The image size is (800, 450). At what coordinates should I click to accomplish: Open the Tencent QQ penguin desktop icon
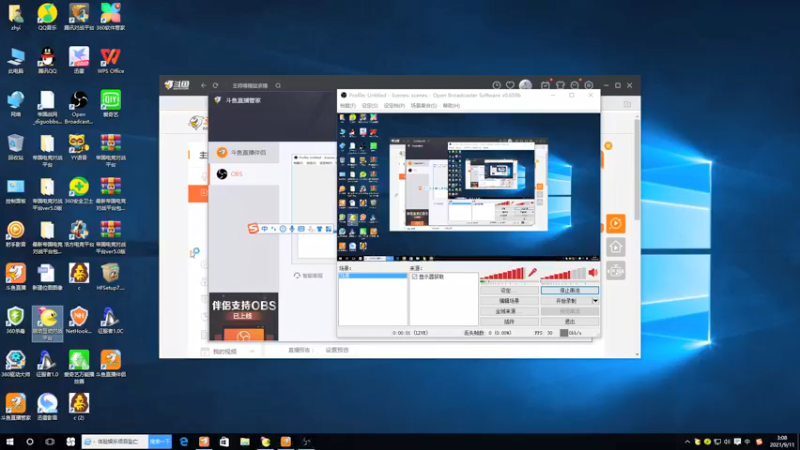[47, 60]
